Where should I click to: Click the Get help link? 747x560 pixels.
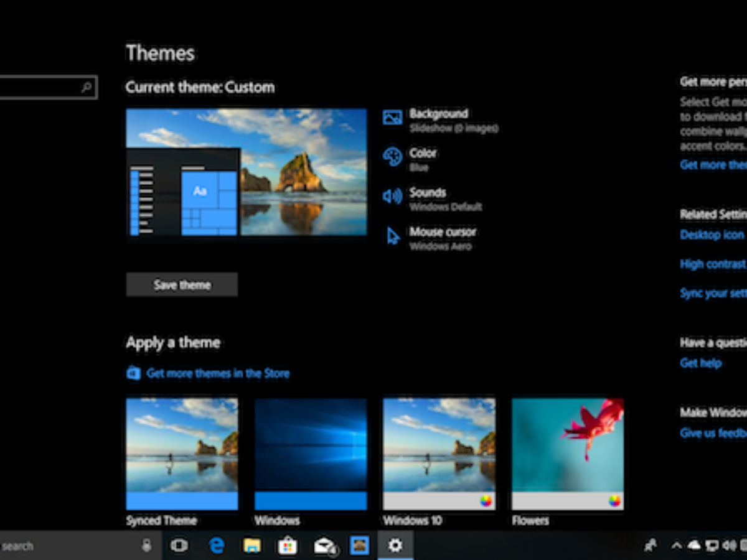pos(700,363)
